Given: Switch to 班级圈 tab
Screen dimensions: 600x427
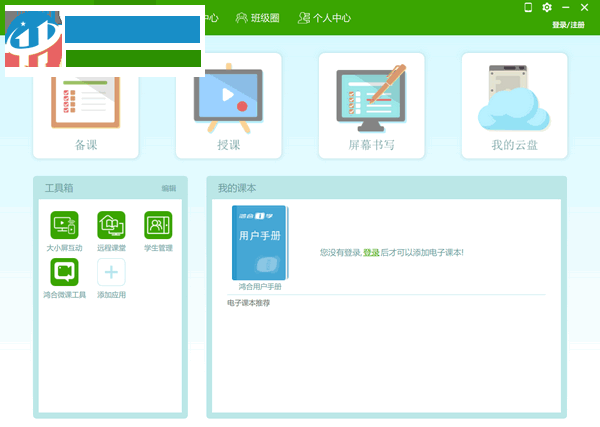Looking at the screenshot, I should tap(258, 18).
